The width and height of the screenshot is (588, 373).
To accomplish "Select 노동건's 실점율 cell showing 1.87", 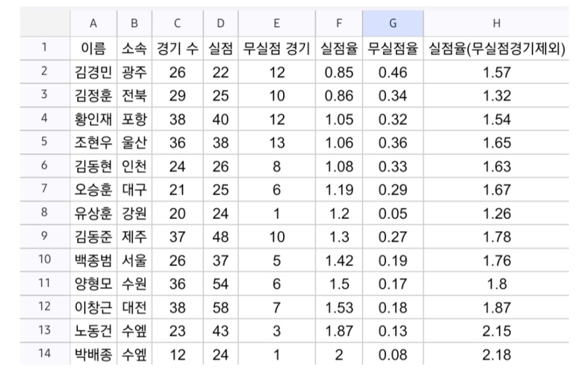I will [339, 331].
